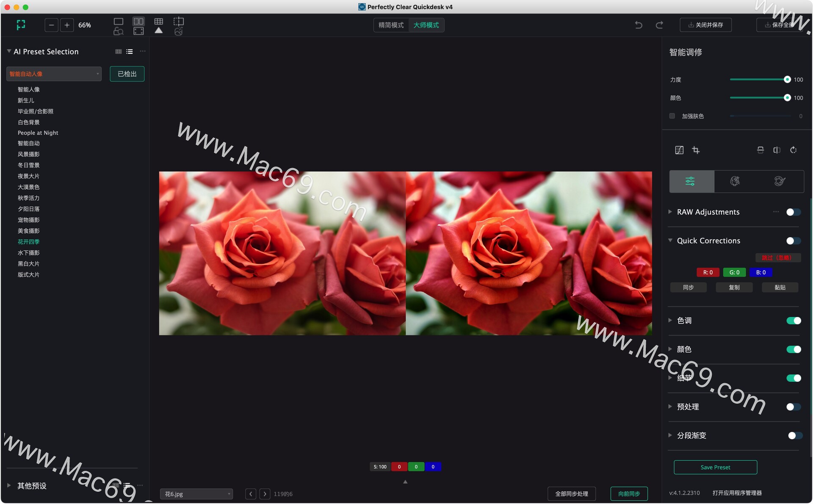
Task: Click the 已检出 button
Action: pos(127,74)
